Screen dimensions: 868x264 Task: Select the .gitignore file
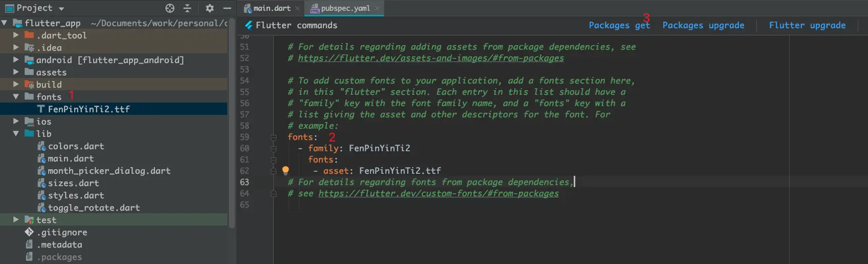62,232
